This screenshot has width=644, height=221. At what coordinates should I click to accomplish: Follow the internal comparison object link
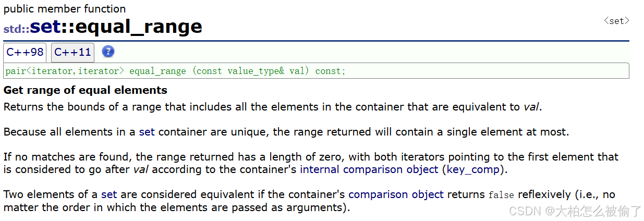click(369, 169)
